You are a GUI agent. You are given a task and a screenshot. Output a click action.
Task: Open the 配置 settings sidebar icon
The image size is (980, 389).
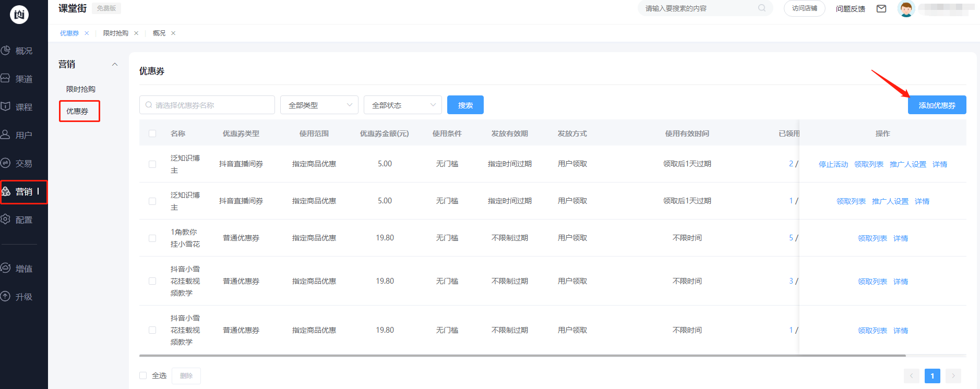5,220
